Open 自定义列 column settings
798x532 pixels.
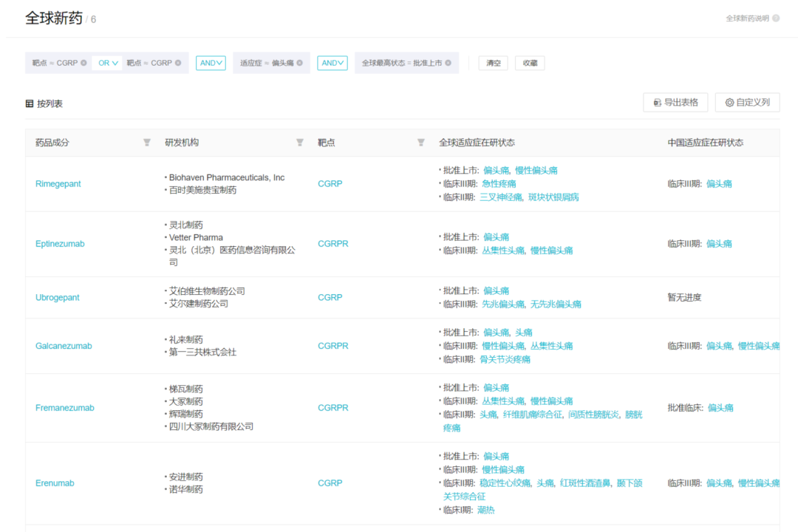(747, 102)
